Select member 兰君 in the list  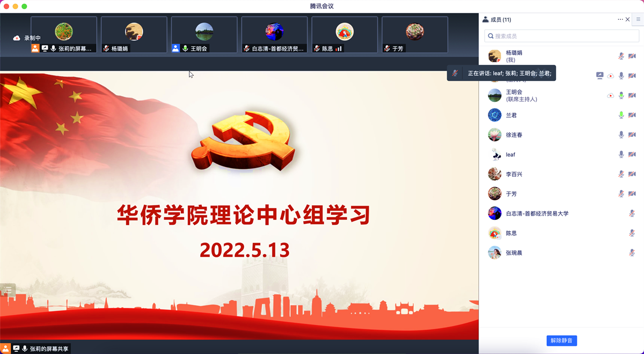(561, 115)
